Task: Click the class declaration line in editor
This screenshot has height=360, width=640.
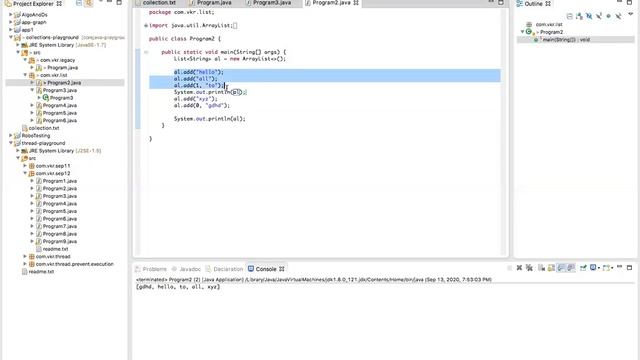Action: (x=184, y=39)
